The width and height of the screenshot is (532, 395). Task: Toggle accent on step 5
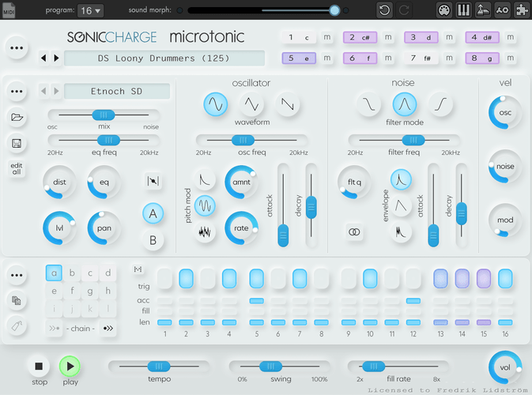256,301
